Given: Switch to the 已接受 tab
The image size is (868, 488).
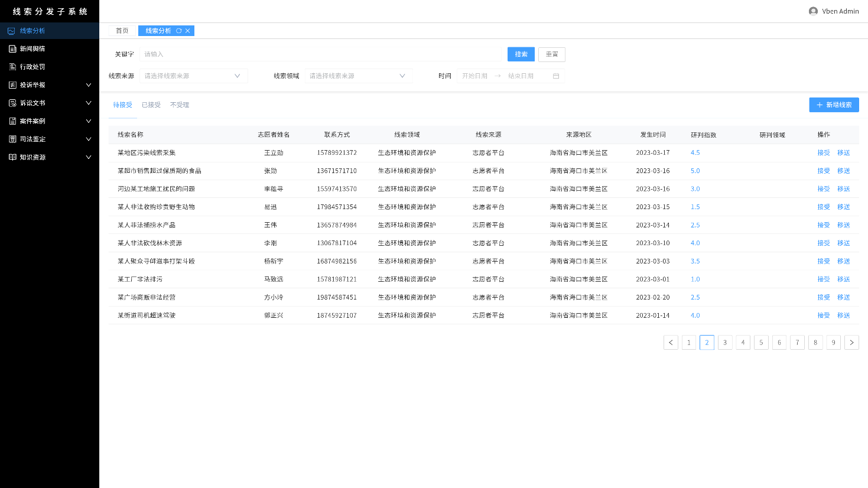Looking at the screenshot, I should (151, 105).
